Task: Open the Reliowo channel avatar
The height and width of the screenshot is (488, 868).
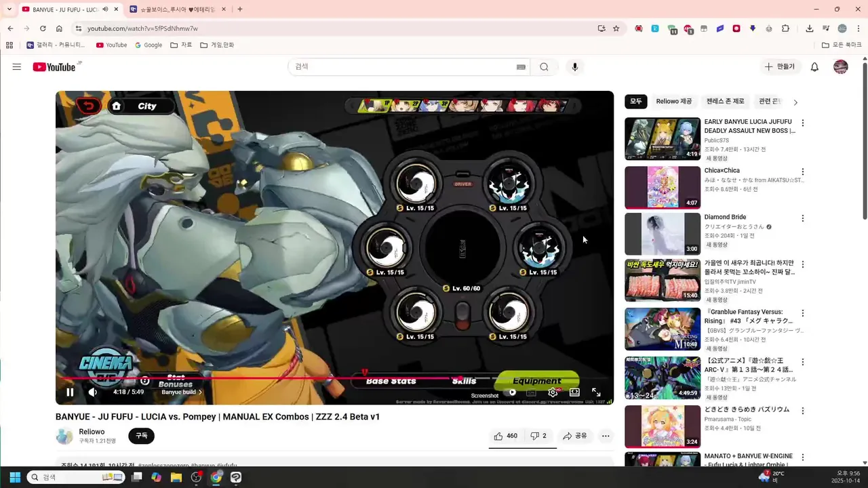Action: [64, 436]
